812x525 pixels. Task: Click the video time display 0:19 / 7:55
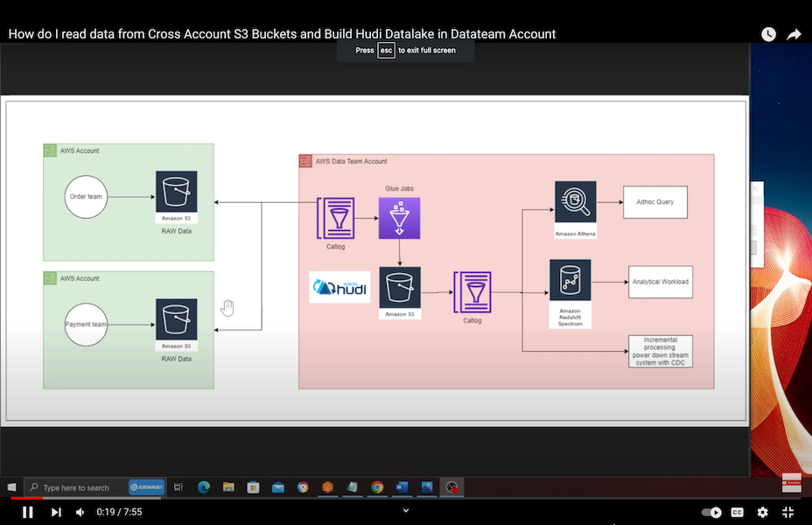coord(119,512)
